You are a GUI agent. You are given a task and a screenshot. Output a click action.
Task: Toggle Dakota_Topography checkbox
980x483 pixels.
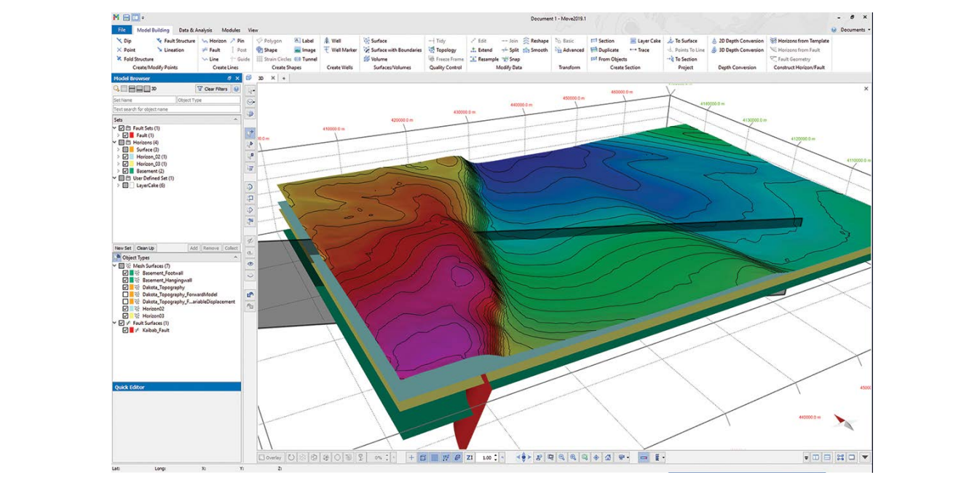(125, 287)
